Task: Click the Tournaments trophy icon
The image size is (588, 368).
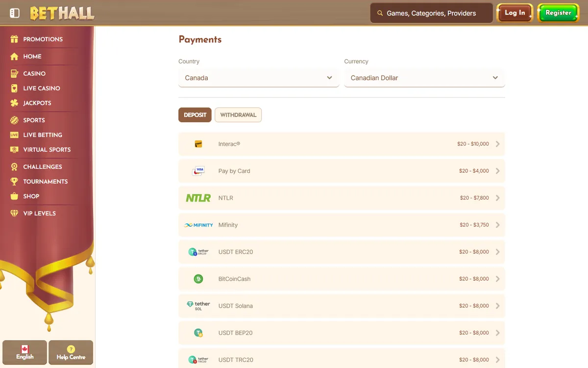Action: coord(14,182)
